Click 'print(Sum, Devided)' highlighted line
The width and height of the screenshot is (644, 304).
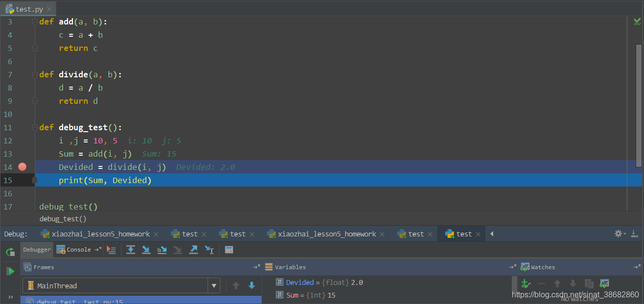tap(105, 180)
